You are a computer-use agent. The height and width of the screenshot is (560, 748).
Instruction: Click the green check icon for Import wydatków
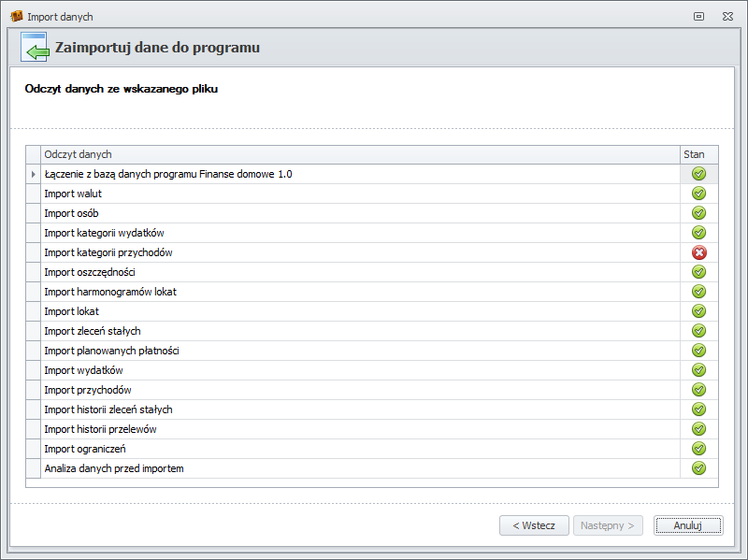[x=698, y=370]
